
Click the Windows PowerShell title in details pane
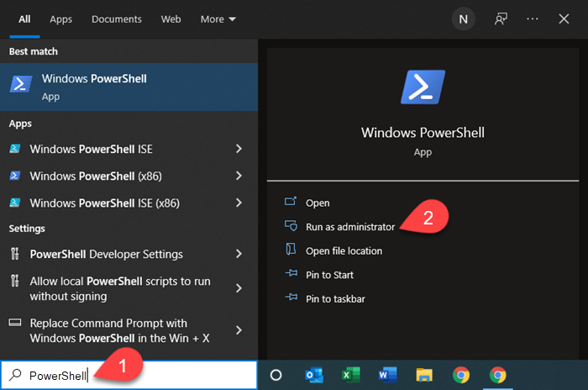pos(423,133)
